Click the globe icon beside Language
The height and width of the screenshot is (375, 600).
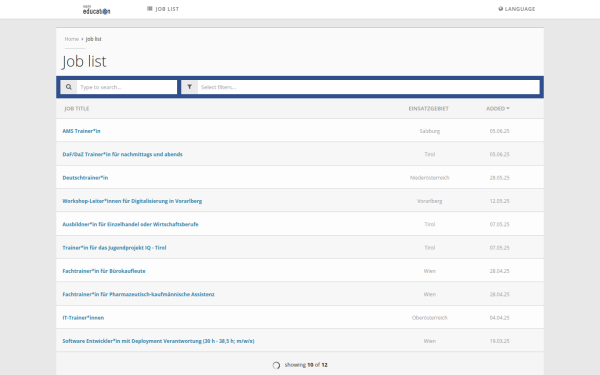coord(501,9)
